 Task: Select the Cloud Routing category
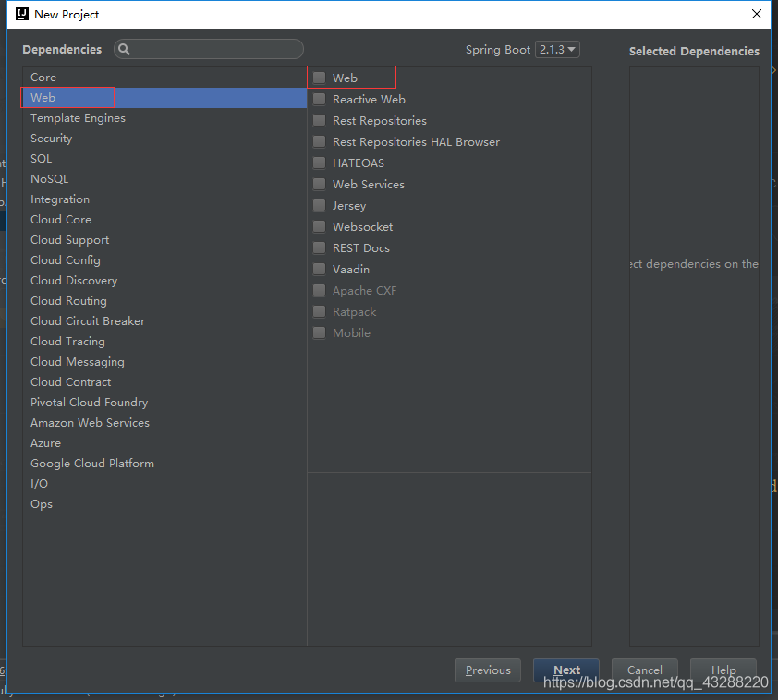click(164, 301)
